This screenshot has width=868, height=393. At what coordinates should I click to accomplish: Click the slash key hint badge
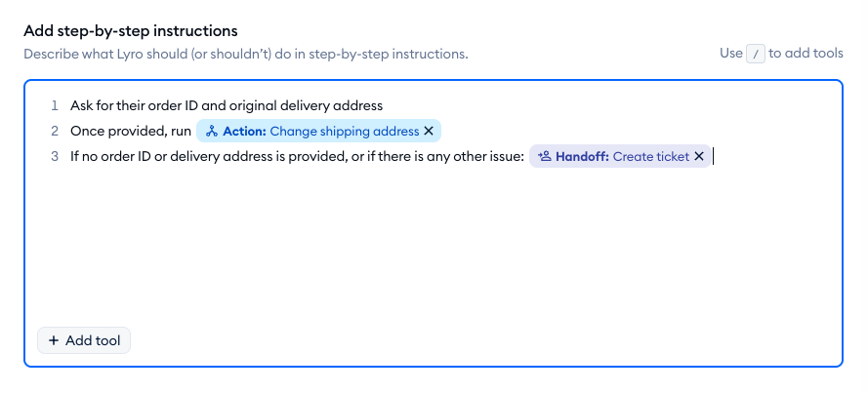point(755,54)
